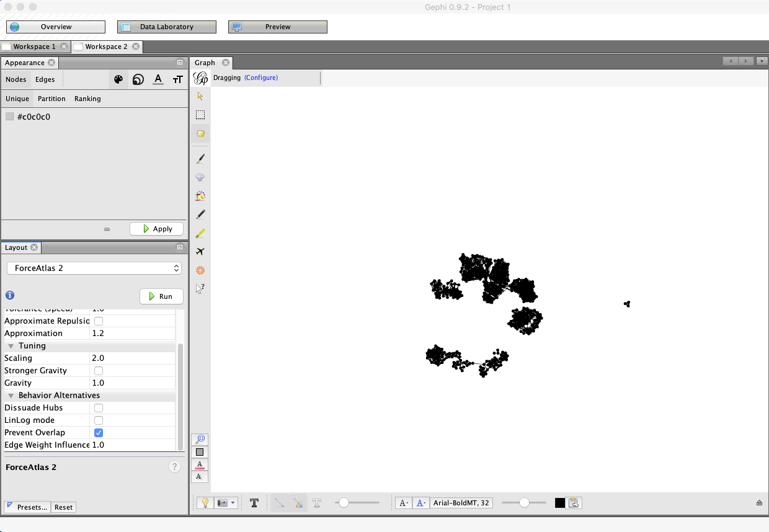Run the ForceAtlas 2 layout
769x532 pixels.
tap(161, 296)
